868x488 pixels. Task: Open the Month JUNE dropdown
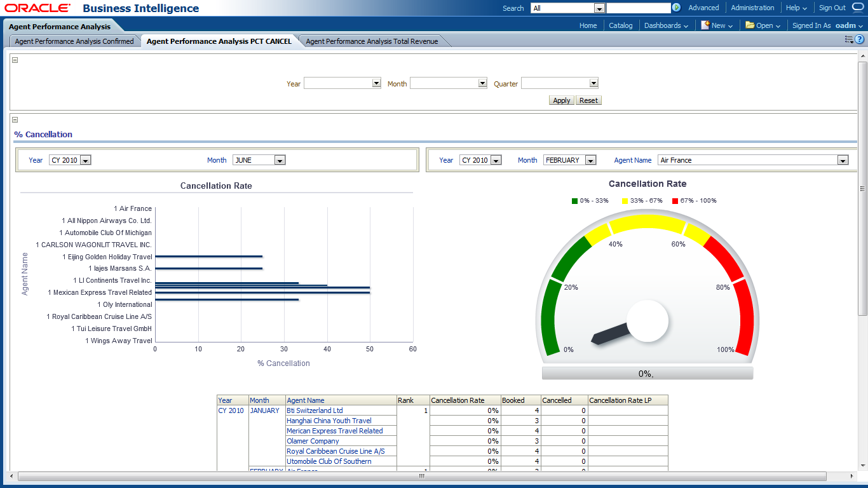tap(280, 160)
